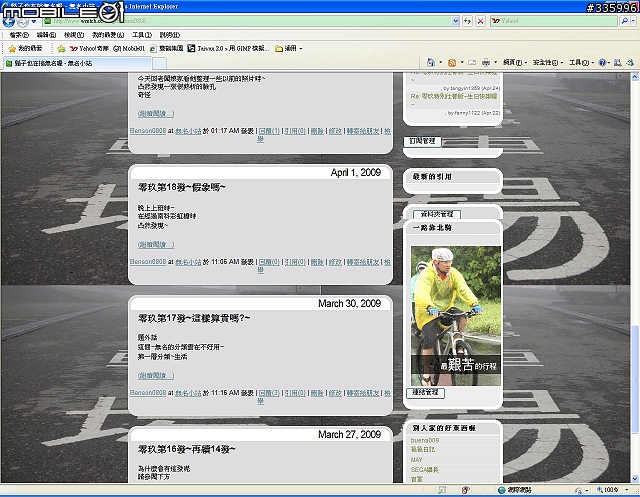Go forward with the browser's forward arrow
Image resolution: width=640 pixels, height=497 pixels.
click(22, 22)
